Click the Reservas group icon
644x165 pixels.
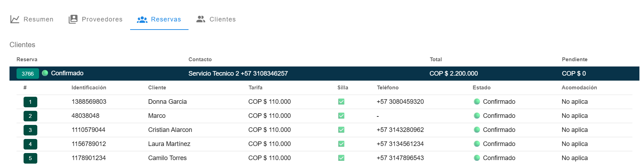pyautogui.click(x=142, y=20)
